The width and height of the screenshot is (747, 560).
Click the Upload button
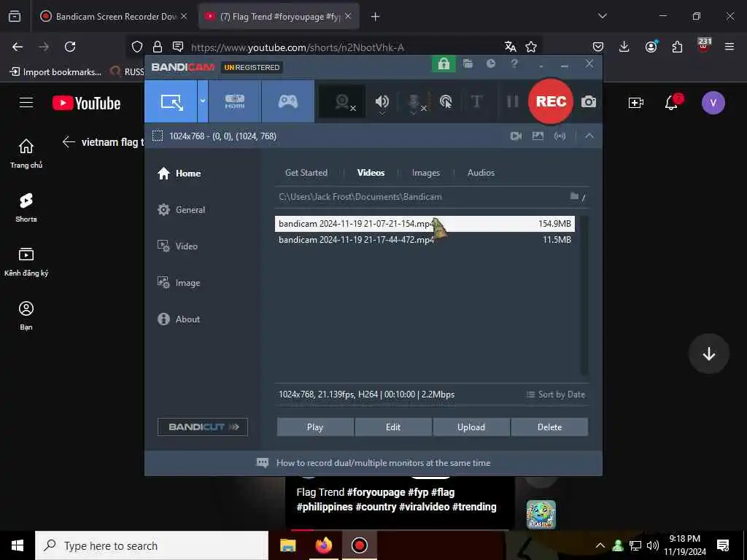(471, 427)
